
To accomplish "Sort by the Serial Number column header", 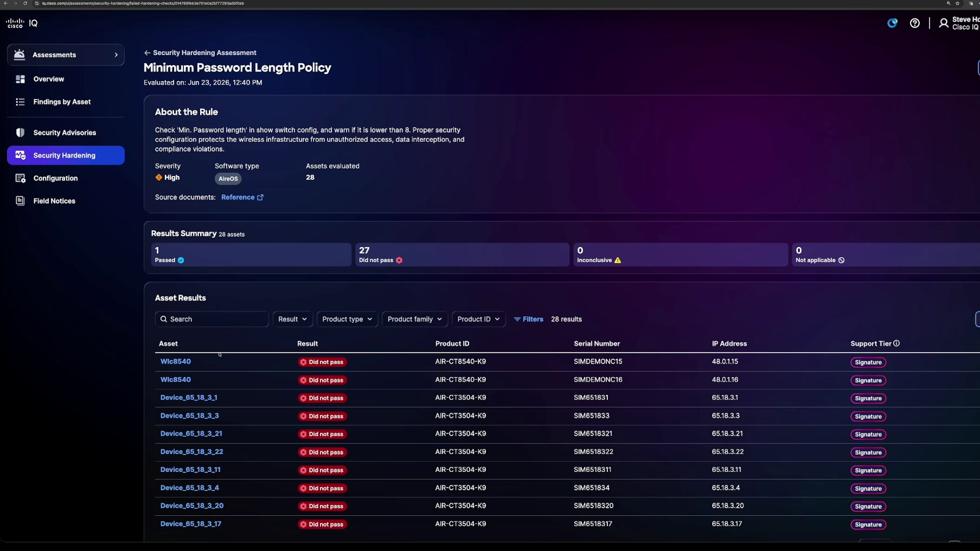I will click(597, 343).
